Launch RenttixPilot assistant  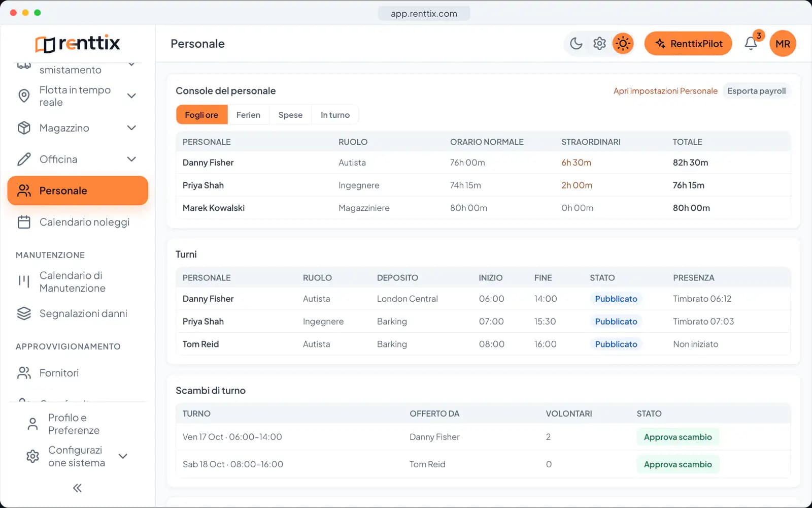pos(688,44)
